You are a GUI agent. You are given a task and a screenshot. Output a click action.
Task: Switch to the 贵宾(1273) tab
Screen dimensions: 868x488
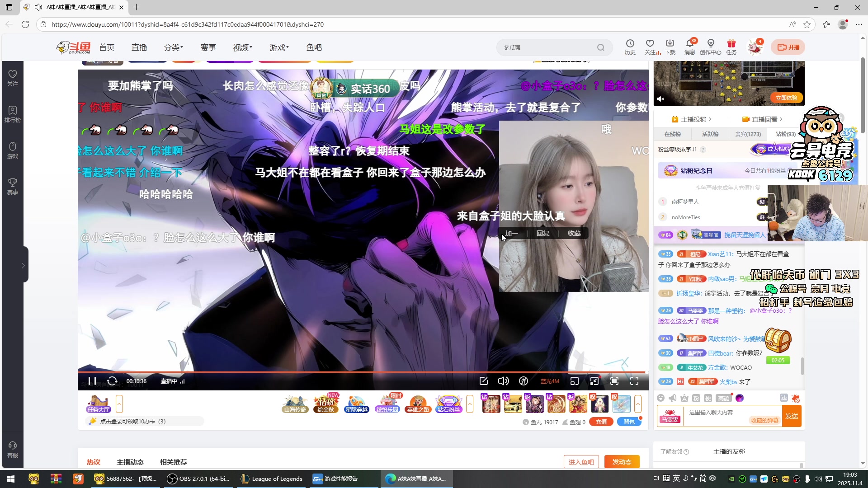(x=748, y=134)
